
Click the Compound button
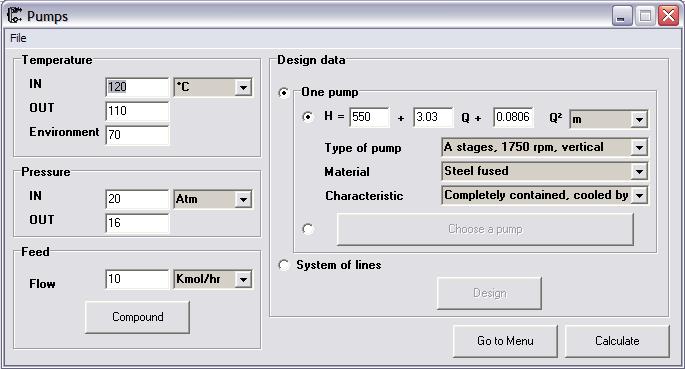[x=138, y=317]
